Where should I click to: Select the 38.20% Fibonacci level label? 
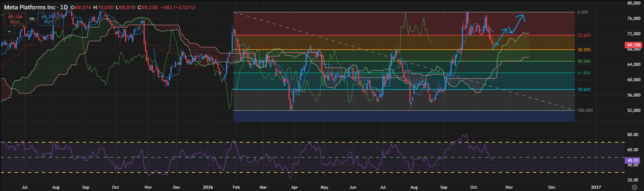pos(584,50)
